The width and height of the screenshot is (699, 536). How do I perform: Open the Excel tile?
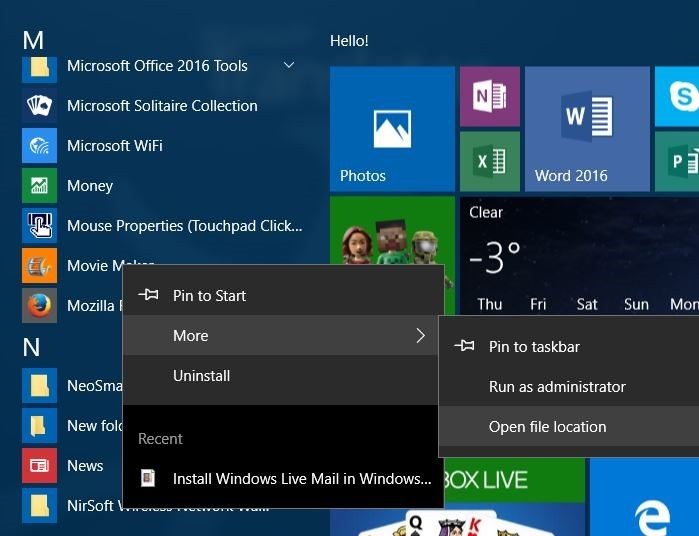[490, 161]
